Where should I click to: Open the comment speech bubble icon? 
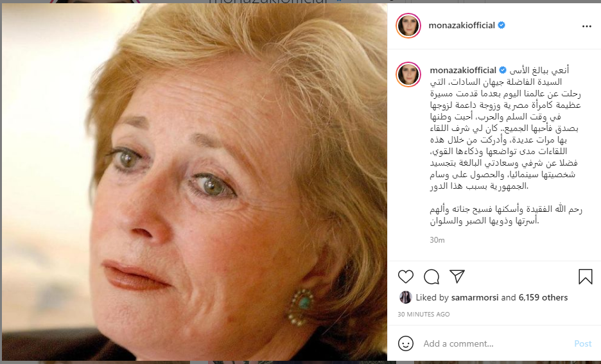click(431, 277)
